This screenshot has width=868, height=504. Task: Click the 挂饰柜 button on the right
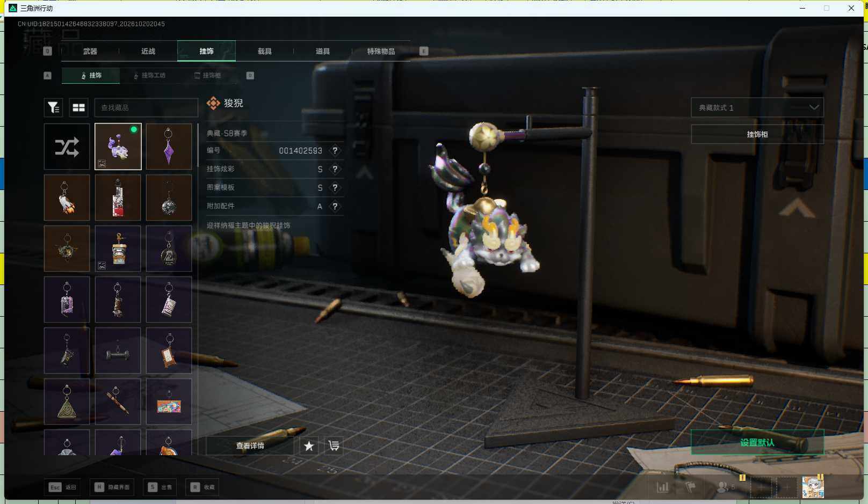coord(757,134)
